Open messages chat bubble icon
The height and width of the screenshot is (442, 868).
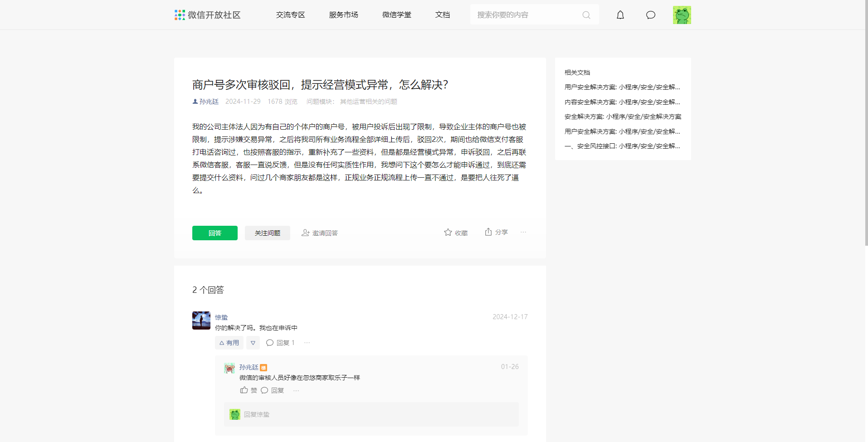click(x=651, y=15)
